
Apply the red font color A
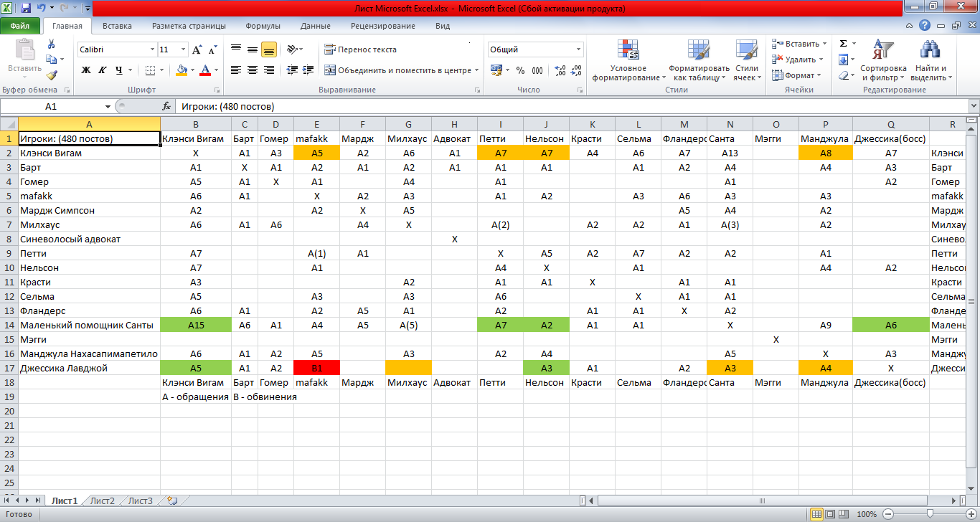click(206, 70)
